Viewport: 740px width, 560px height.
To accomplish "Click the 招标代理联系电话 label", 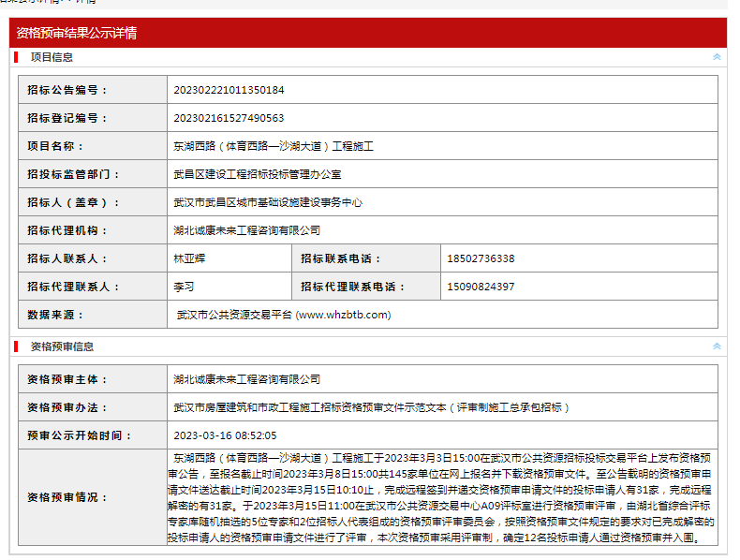I will coord(353,287).
